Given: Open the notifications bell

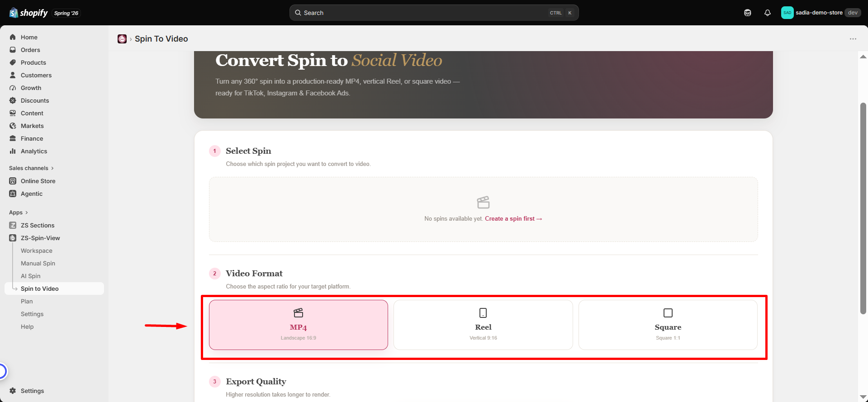Looking at the screenshot, I should click(768, 13).
